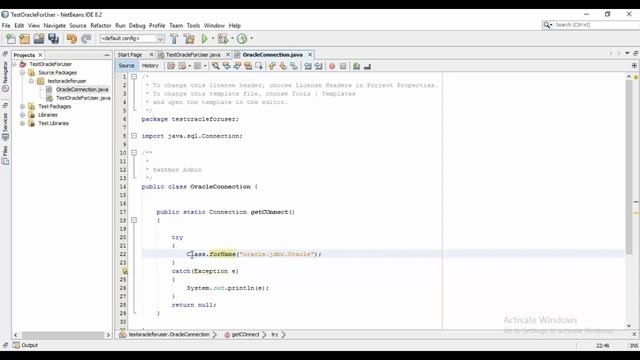Collapse the testoracleforuser package node

tap(31, 81)
